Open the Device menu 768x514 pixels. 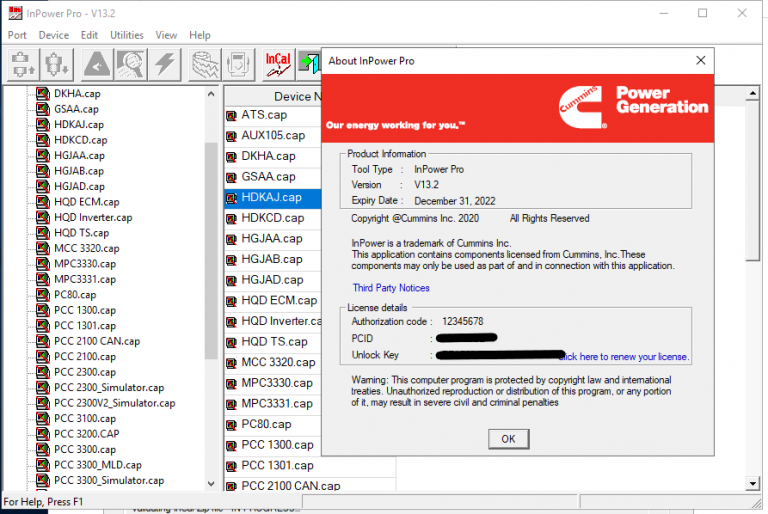(54, 35)
